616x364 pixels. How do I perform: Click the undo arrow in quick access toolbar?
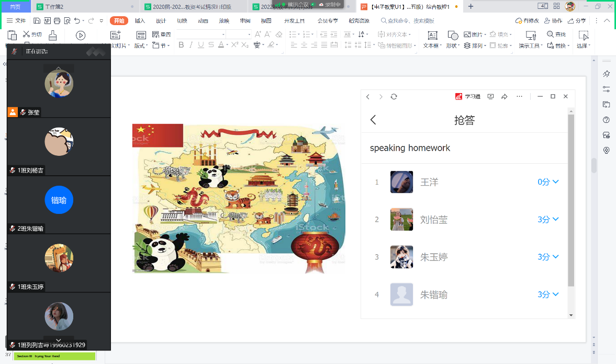click(x=77, y=21)
